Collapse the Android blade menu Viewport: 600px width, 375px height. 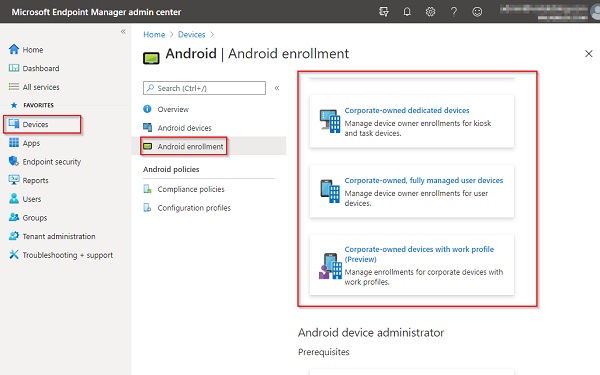(277, 88)
